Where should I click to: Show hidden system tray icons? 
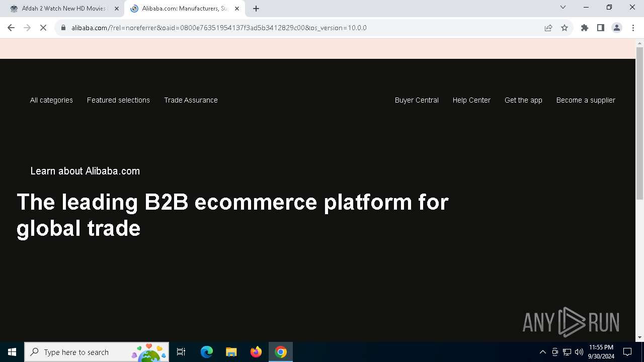coord(542,352)
